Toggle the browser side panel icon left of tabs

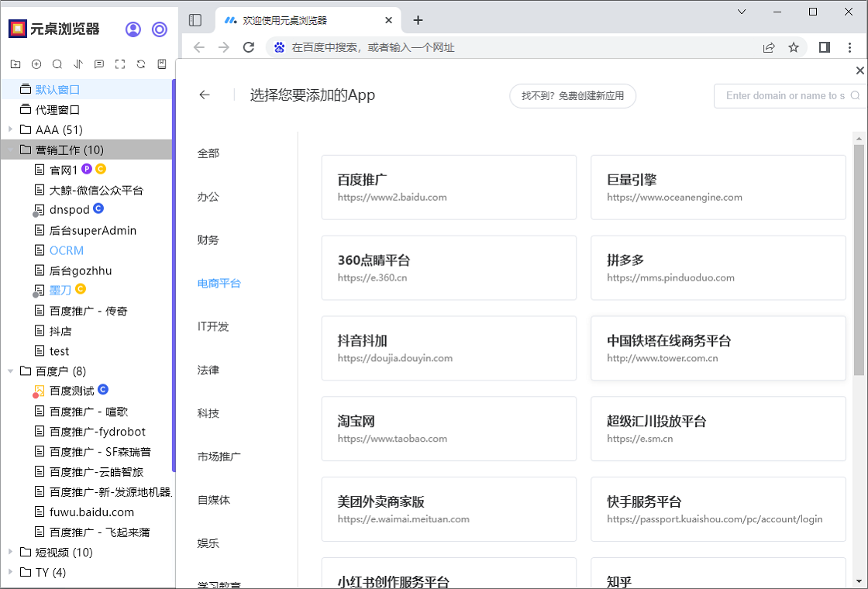point(195,20)
